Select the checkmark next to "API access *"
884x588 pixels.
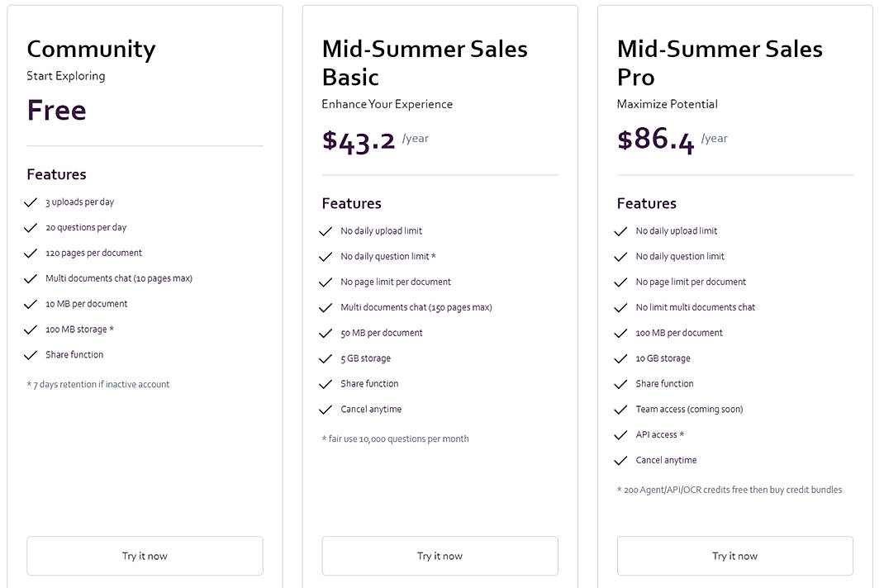(x=620, y=434)
